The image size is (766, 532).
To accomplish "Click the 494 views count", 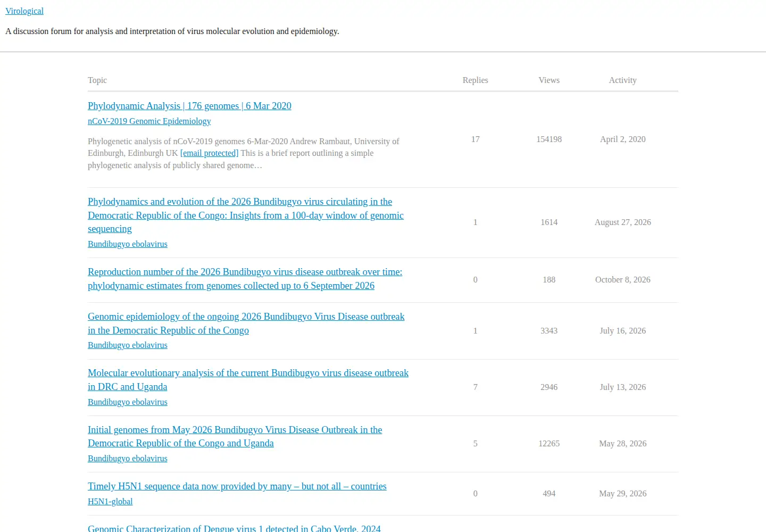I will tap(549, 494).
